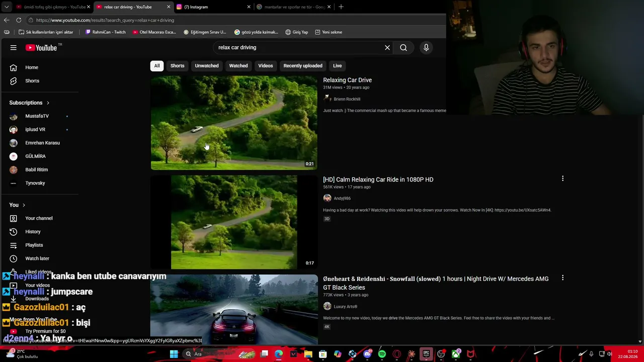Open Eğitimgen Sınav bookmark
644x362 pixels.
tap(205, 32)
